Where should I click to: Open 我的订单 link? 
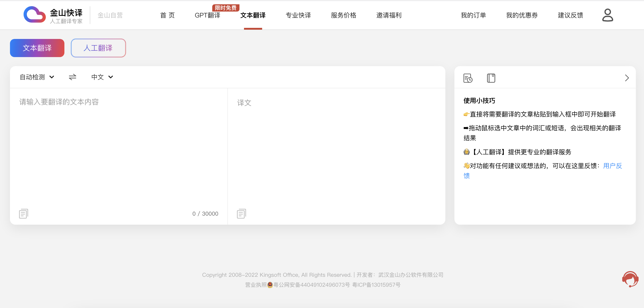pyautogui.click(x=473, y=15)
